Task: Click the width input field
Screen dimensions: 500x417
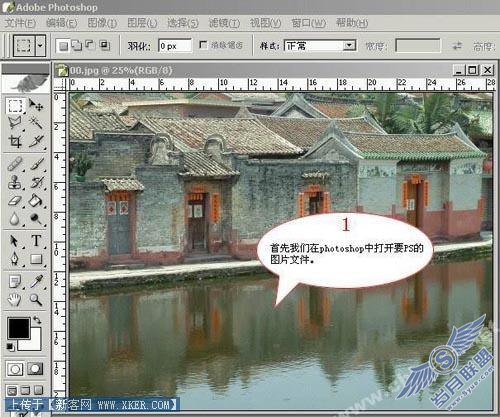Action: (x=418, y=46)
